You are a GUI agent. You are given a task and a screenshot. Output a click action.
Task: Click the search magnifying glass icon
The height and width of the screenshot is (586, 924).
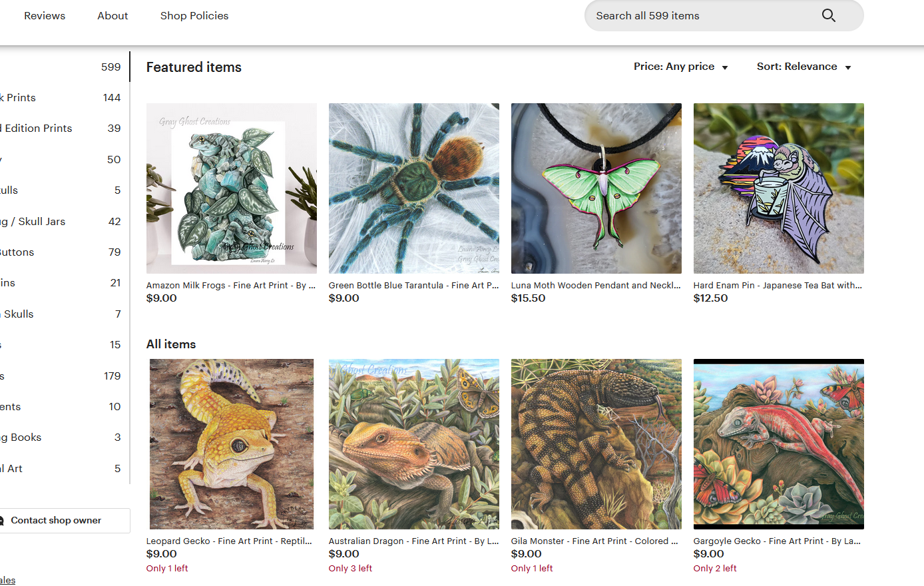pos(828,15)
